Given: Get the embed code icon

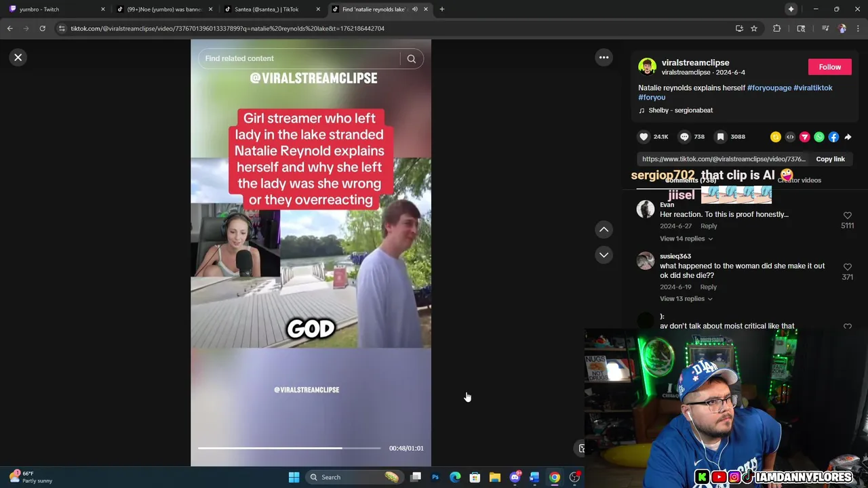Looking at the screenshot, I should tap(790, 137).
